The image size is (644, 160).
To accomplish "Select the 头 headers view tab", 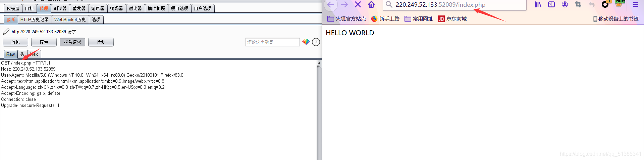I will pyautogui.click(x=22, y=54).
